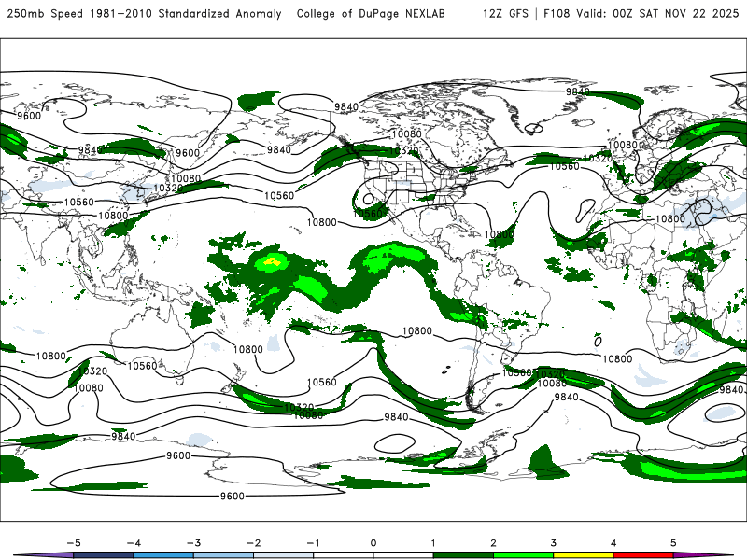
Task: Click the '10560' contour label over Mexico
Action: tap(367, 213)
